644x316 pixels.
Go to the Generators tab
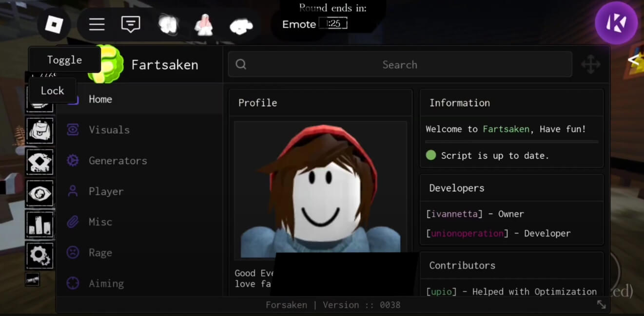[139, 161]
